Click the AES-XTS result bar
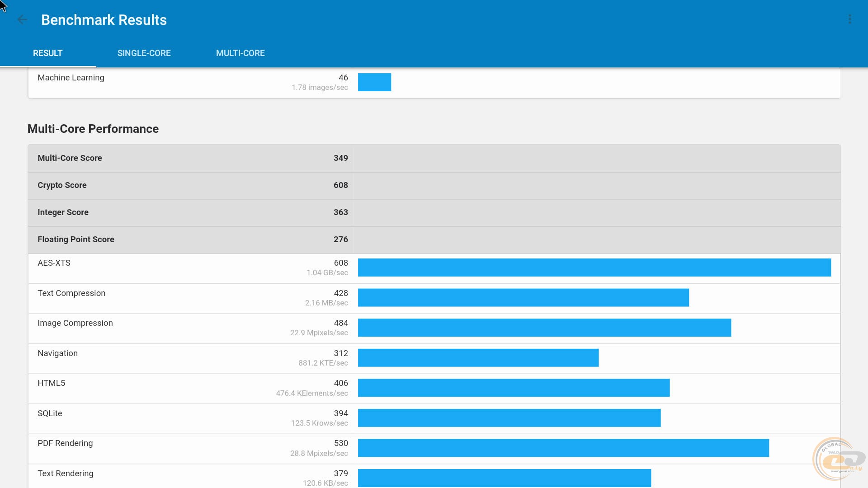The image size is (868, 488). point(594,267)
